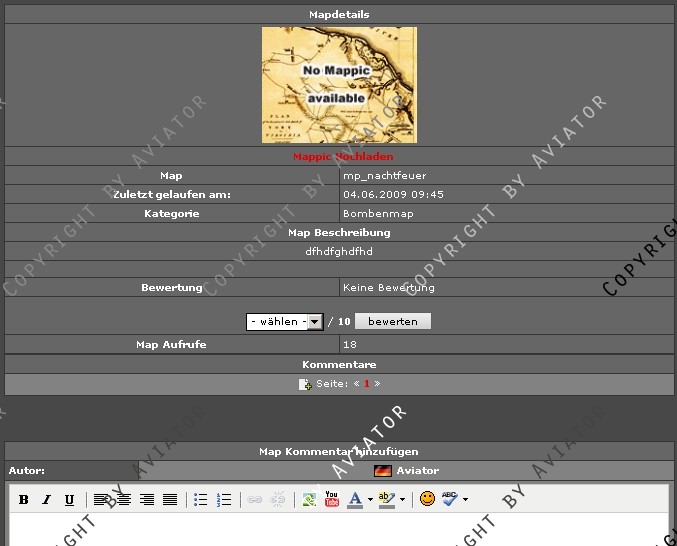Viewport: 677px width, 546px height.
Task: Insert a bulleted list
Action: click(x=200, y=499)
